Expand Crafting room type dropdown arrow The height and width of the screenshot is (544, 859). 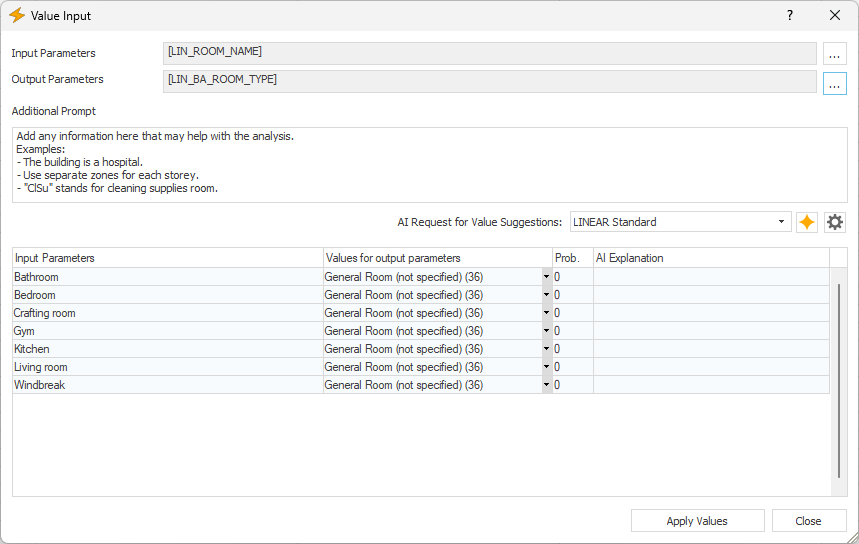pos(546,313)
